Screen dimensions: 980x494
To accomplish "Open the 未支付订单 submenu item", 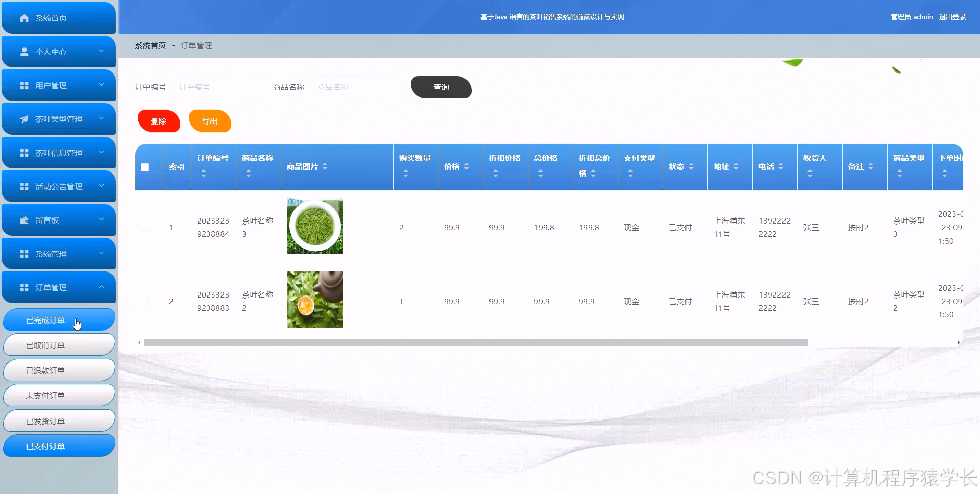I will click(x=59, y=396).
